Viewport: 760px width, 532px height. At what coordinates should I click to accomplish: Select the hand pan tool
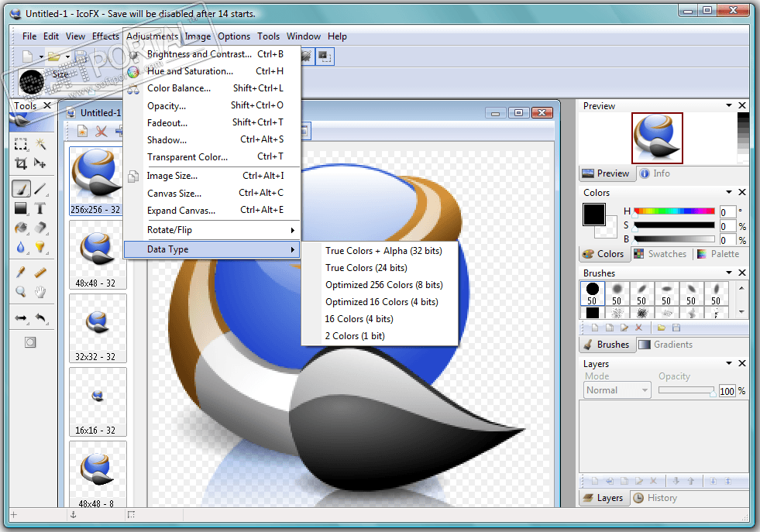40,292
